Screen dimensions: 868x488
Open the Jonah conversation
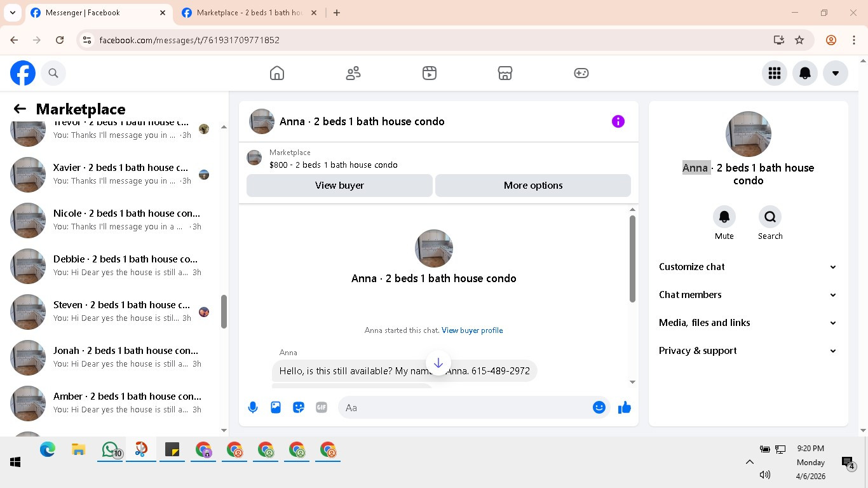111,357
